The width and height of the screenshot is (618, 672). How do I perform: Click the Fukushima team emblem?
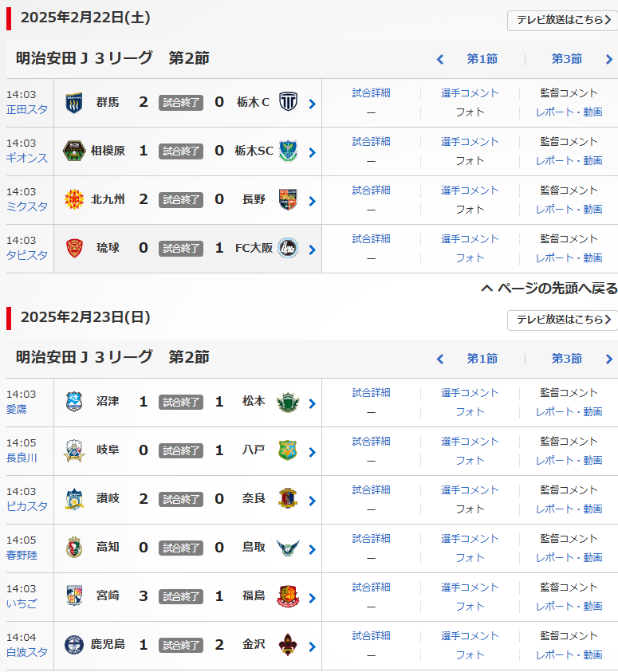tap(288, 596)
